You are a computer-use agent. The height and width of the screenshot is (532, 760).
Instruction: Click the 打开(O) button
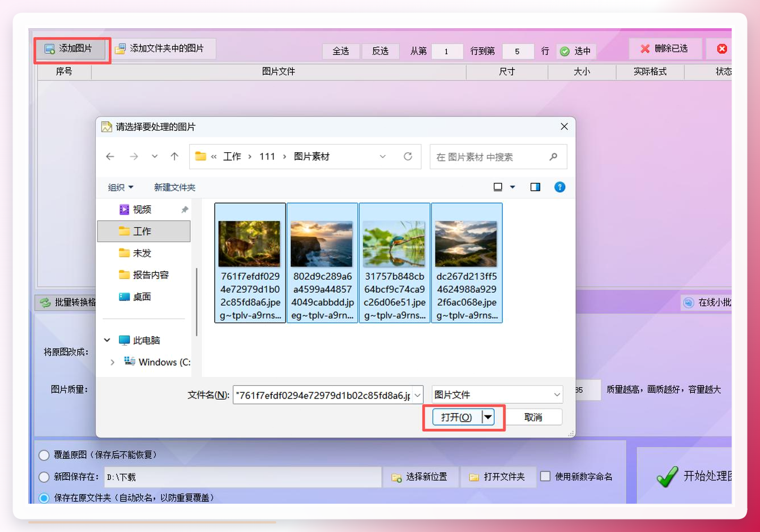point(457,417)
